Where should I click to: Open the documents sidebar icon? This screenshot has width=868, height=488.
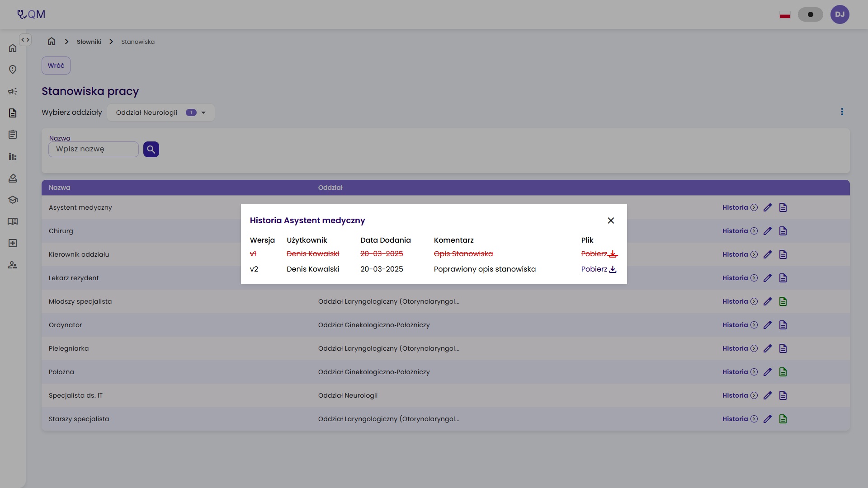click(x=13, y=113)
